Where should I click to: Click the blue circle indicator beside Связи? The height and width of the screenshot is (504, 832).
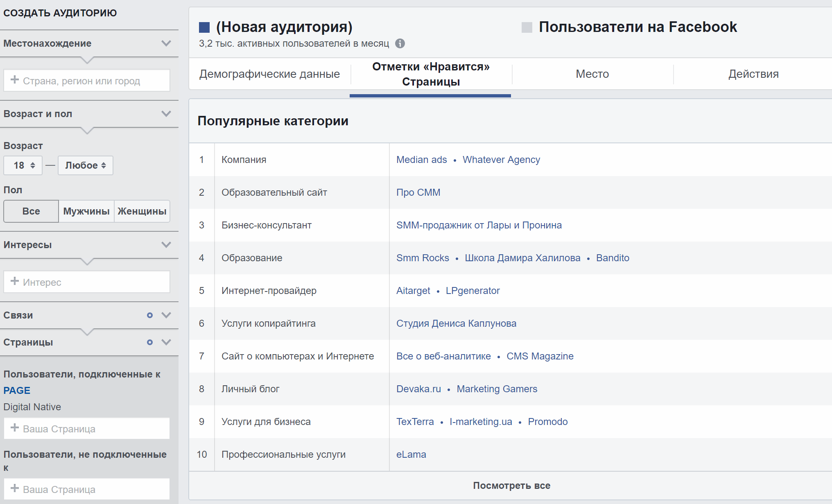tap(150, 315)
